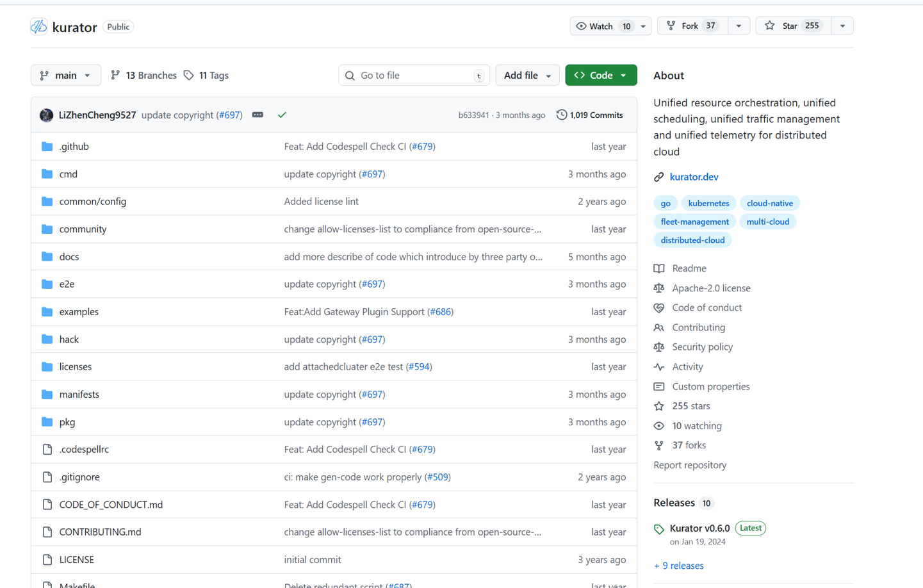
Task: Open the examples folder
Action: (79, 312)
